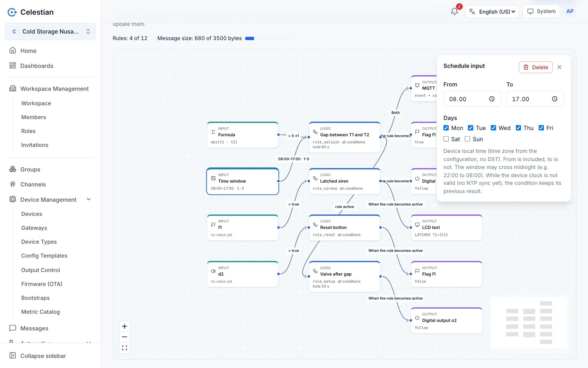588x368 pixels.
Task: Open the Cold Storage workspace switcher
Action: (50, 32)
